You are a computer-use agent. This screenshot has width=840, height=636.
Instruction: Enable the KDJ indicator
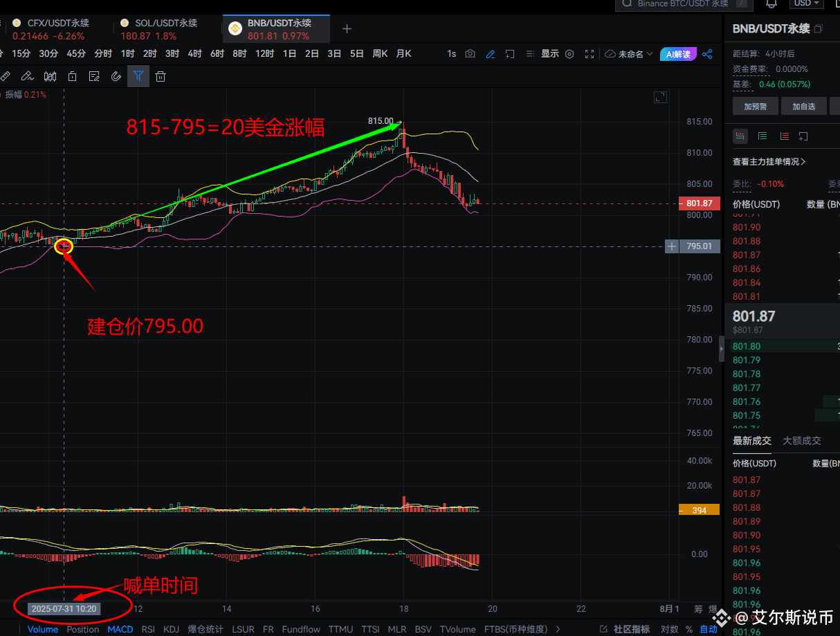click(x=171, y=629)
